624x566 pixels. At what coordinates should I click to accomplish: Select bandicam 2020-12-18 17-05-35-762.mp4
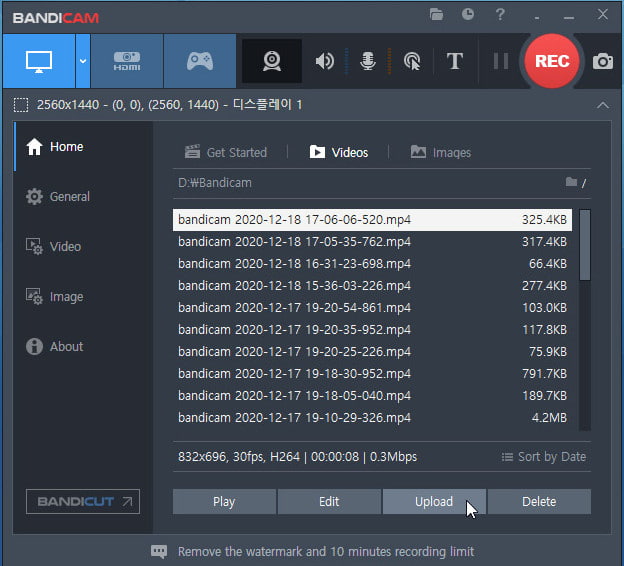point(372,242)
